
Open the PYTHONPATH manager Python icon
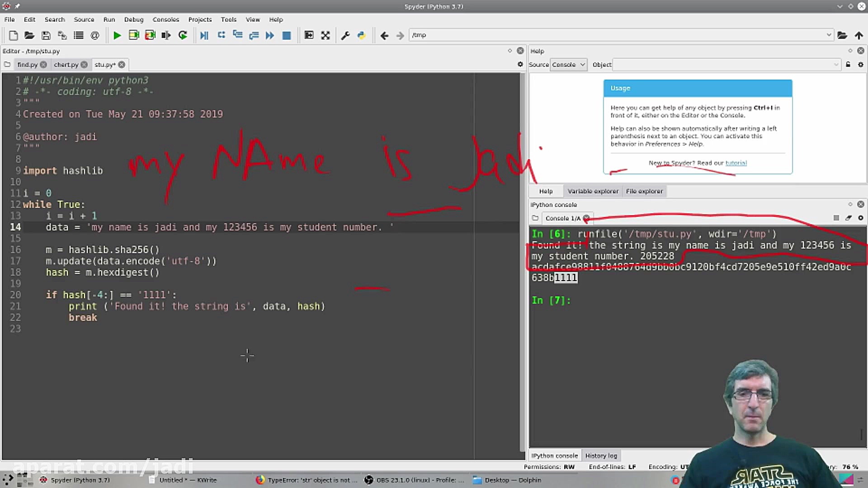click(x=361, y=35)
